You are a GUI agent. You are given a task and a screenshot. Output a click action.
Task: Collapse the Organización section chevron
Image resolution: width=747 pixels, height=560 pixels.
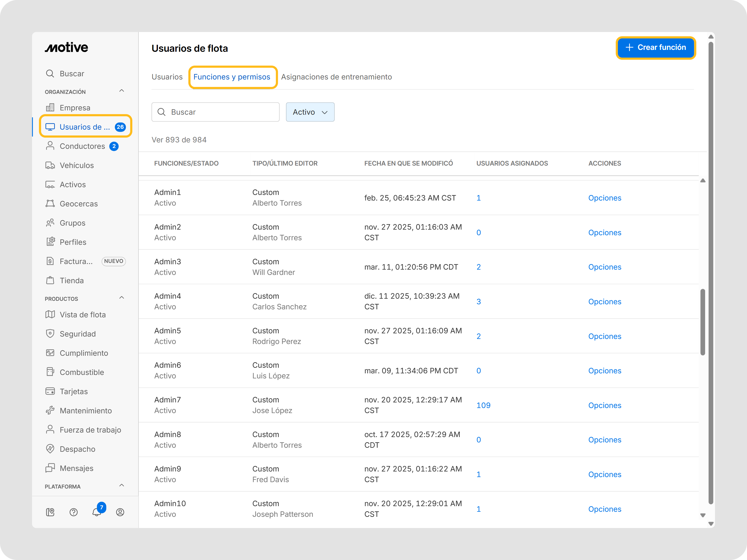122,91
